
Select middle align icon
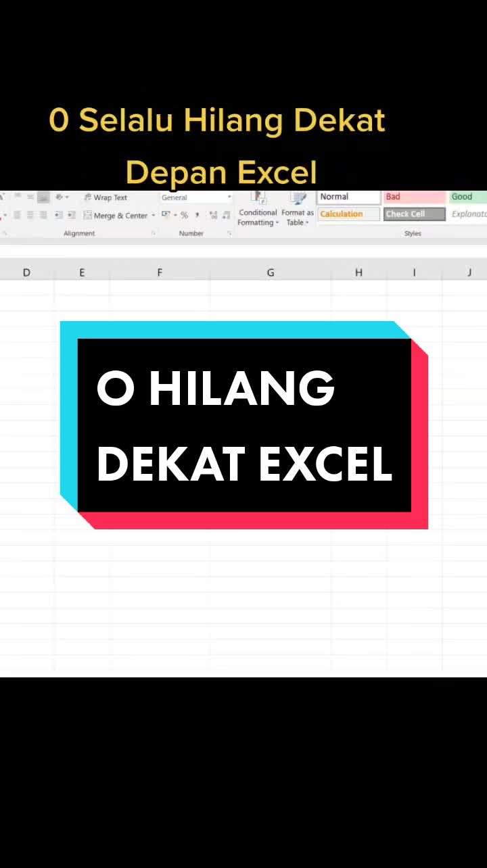(x=30, y=197)
